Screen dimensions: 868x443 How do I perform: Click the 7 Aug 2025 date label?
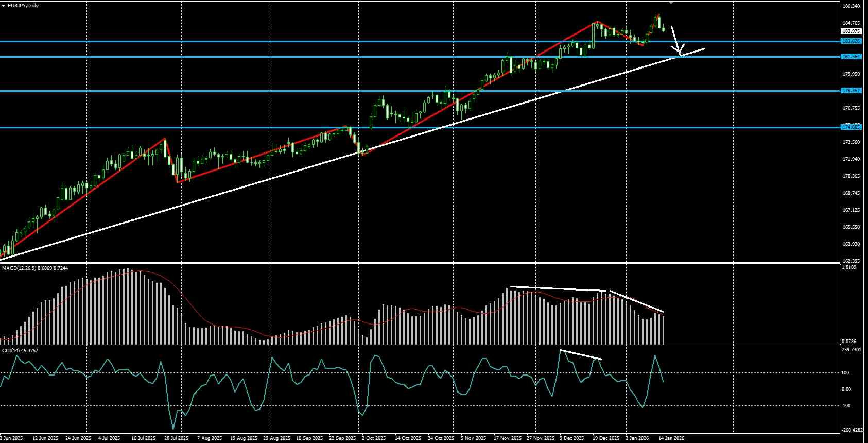(209, 438)
